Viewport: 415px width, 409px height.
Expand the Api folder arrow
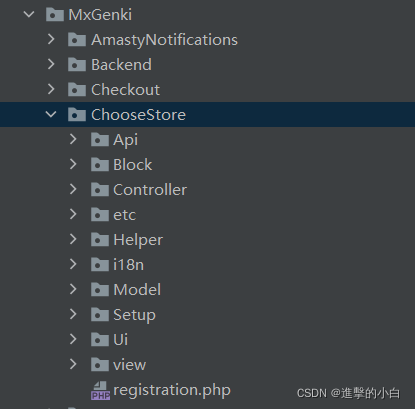[73, 139]
